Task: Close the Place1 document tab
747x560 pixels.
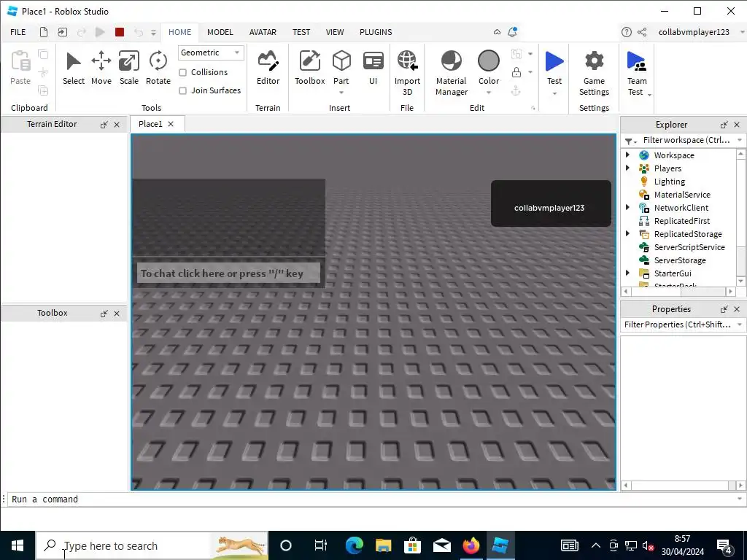Action: pyautogui.click(x=171, y=124)
